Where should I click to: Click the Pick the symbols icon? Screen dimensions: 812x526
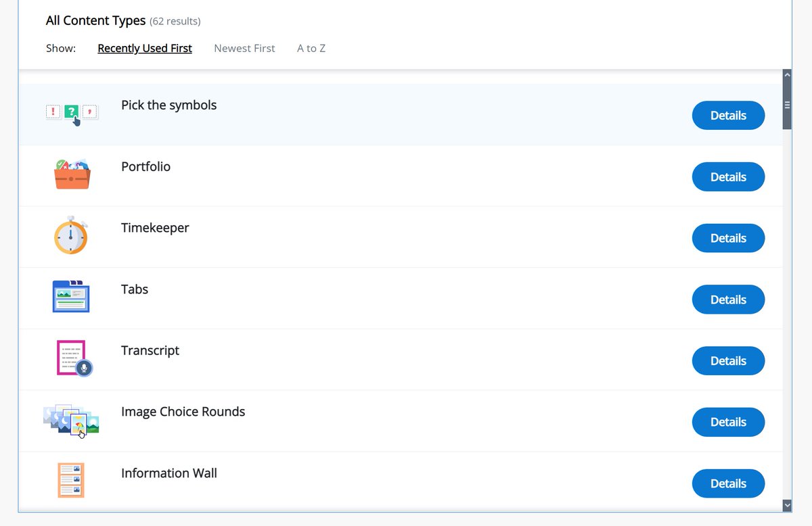pyautogui.click(x=72, y=114)
